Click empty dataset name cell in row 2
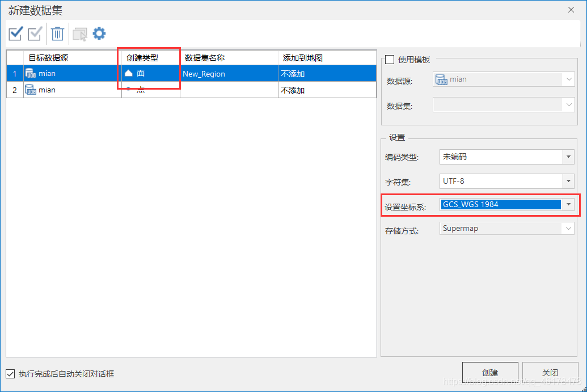Viewport: 587px width, 392px height. tap(229, 90)
